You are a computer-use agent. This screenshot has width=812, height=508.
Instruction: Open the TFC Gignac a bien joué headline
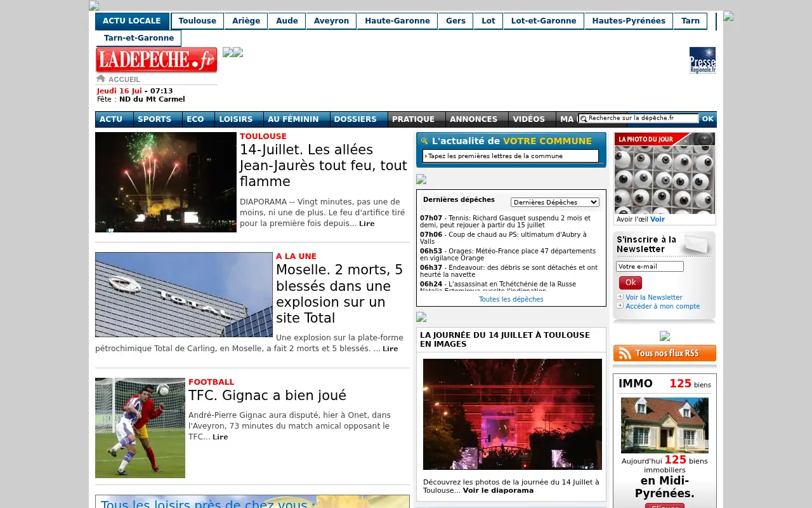267,396
